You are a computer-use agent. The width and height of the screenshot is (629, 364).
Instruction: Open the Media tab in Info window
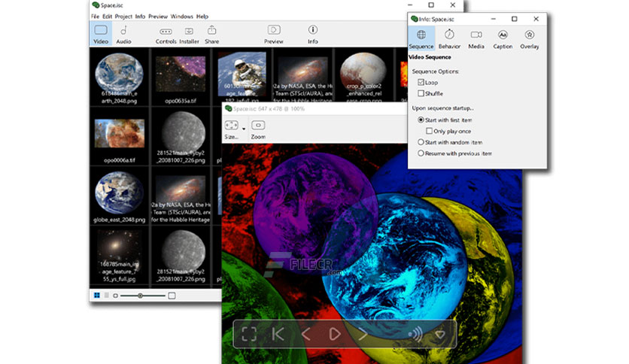pyautogui.click(x=476, y=39)
